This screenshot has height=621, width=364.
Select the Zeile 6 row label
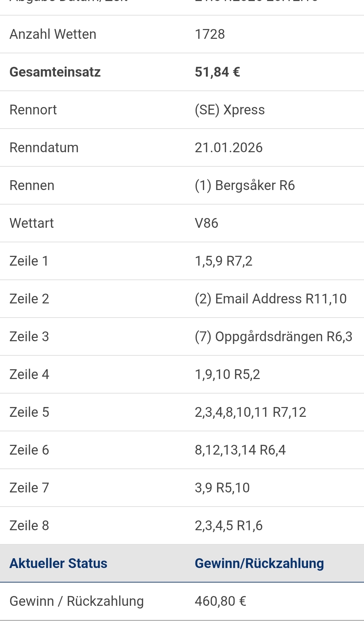(x=29, y=450)
